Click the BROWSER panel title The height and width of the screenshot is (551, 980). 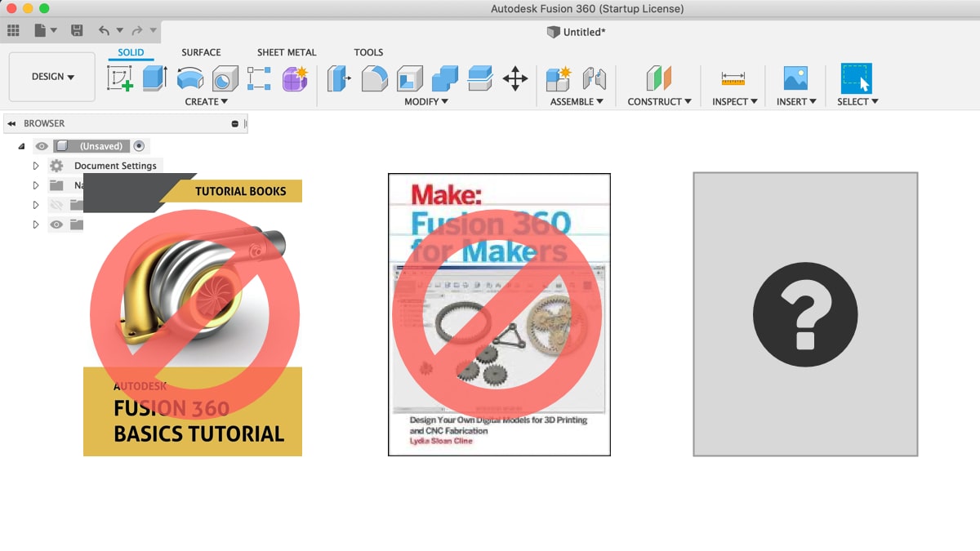click(x=44, y=123)
